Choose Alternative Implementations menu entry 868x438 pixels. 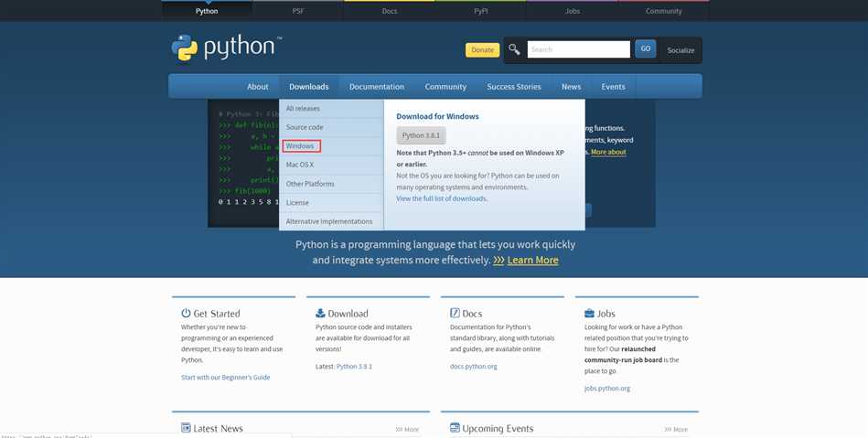coord(331,221)
